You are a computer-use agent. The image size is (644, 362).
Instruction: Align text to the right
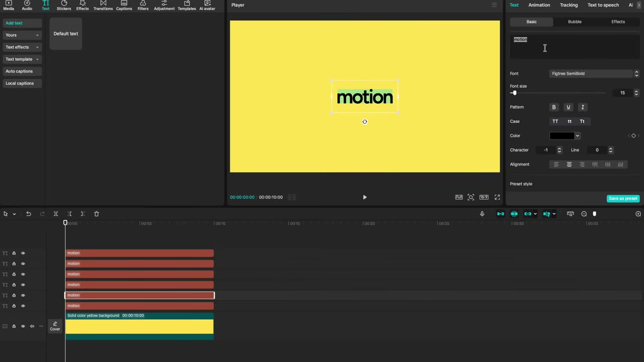(x=582, y=164)
